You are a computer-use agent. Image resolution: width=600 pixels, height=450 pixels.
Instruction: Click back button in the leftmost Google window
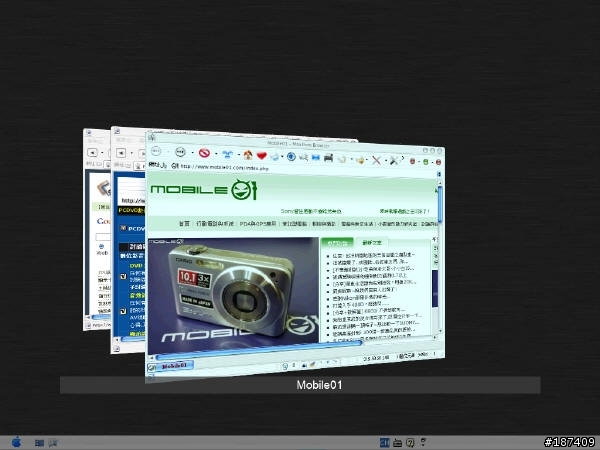point(92,152)
